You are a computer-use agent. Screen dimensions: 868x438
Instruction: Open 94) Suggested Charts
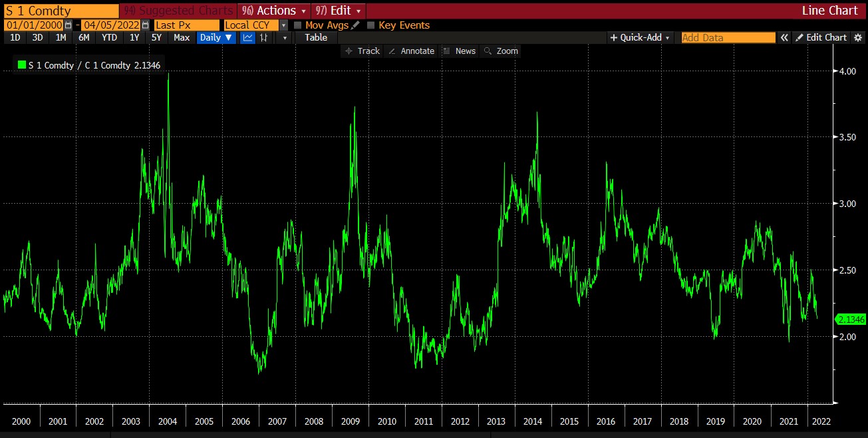tap(180, 11)
